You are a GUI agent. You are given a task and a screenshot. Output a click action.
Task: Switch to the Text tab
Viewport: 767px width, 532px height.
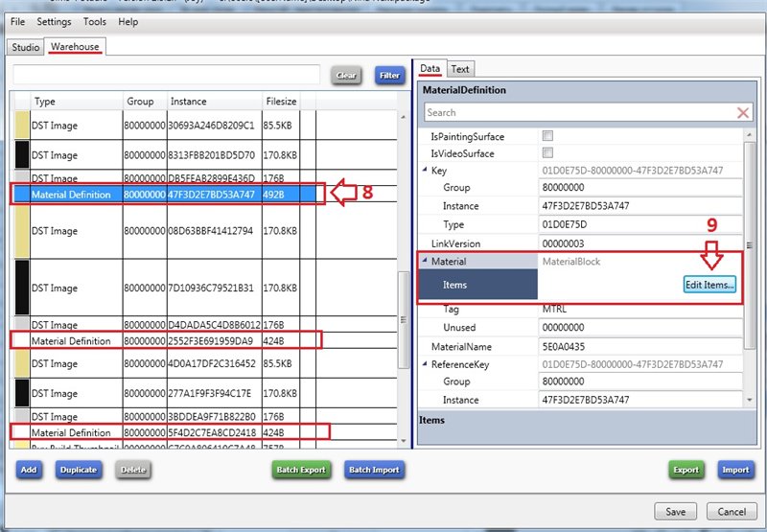460,69
